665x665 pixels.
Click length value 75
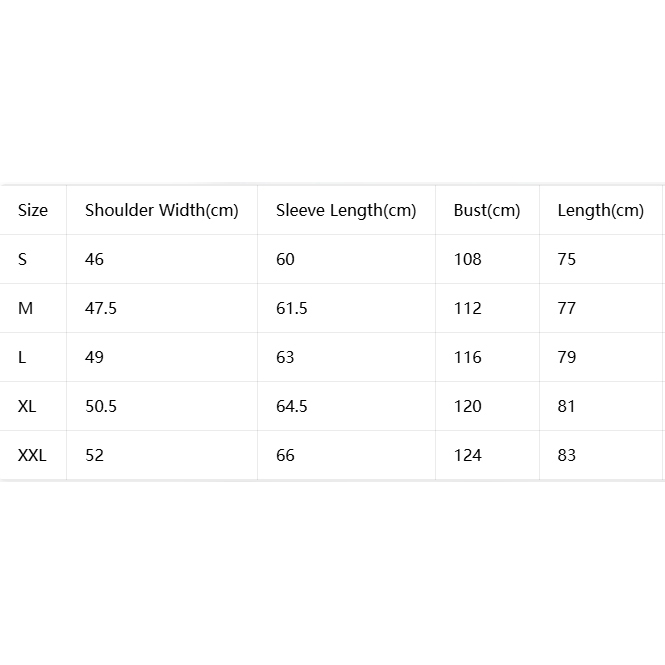pos(567,259)
